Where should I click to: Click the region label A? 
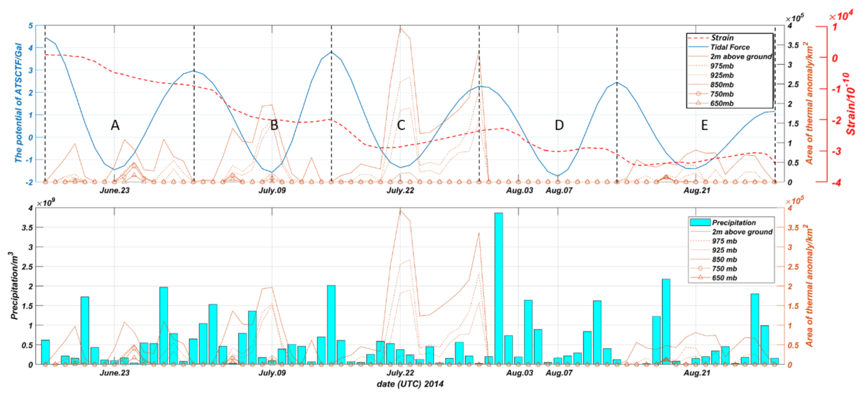click(115, 125)
